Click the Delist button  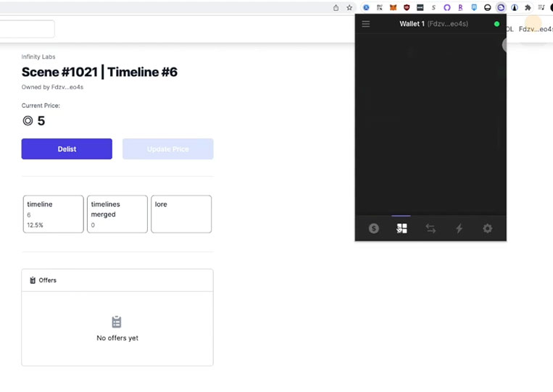[67, 149]
